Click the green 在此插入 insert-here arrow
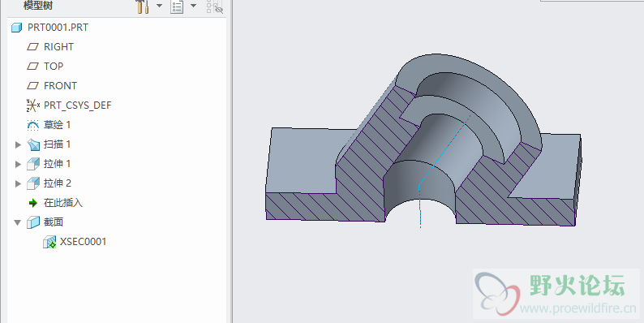 point(33,203)
